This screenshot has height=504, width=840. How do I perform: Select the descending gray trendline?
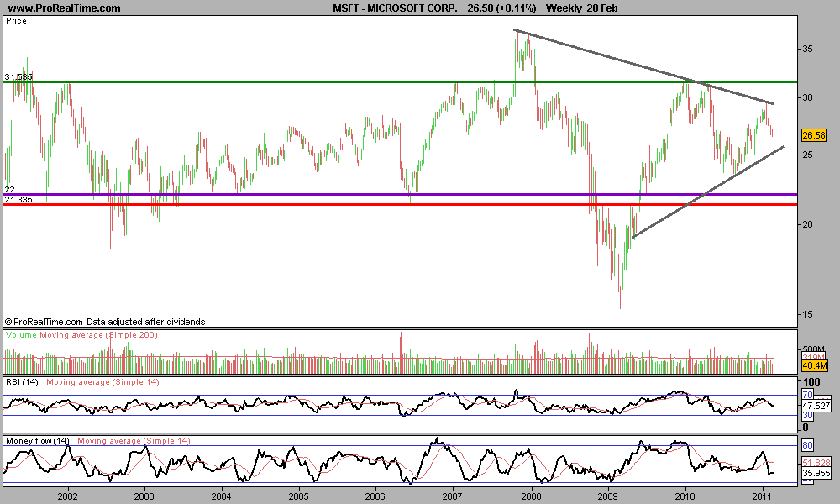[644, 67]
